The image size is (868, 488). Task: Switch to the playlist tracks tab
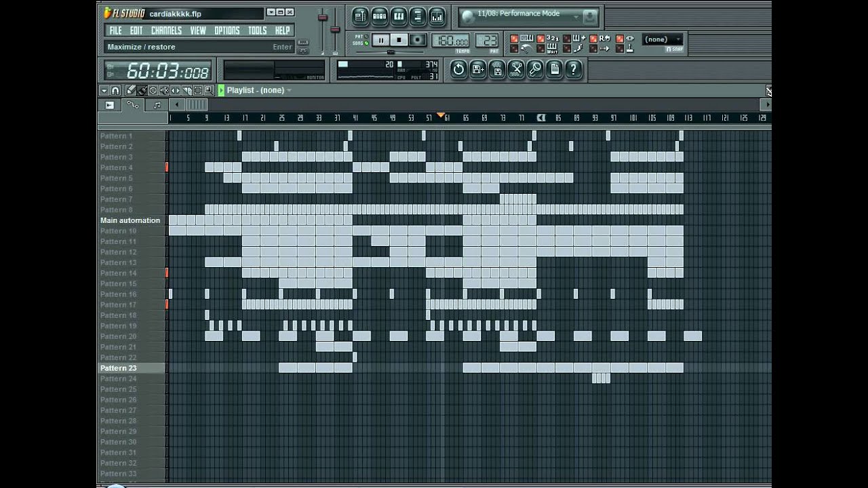(x=109, y=105)
